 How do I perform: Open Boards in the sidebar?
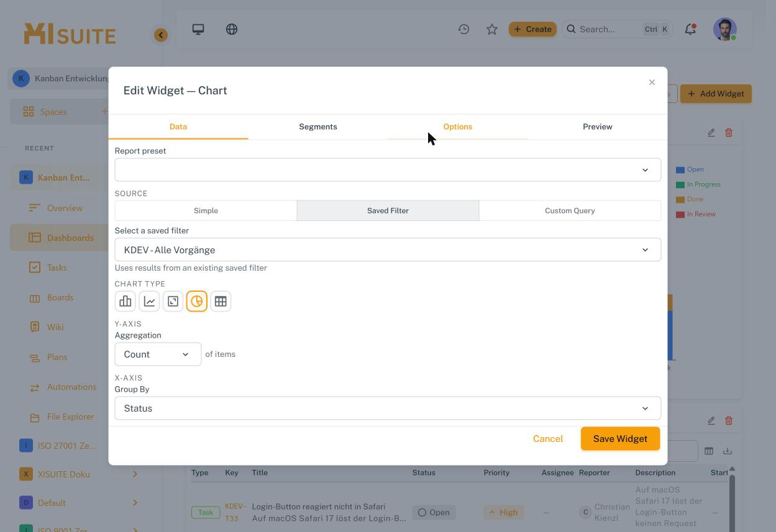(60, 297)
